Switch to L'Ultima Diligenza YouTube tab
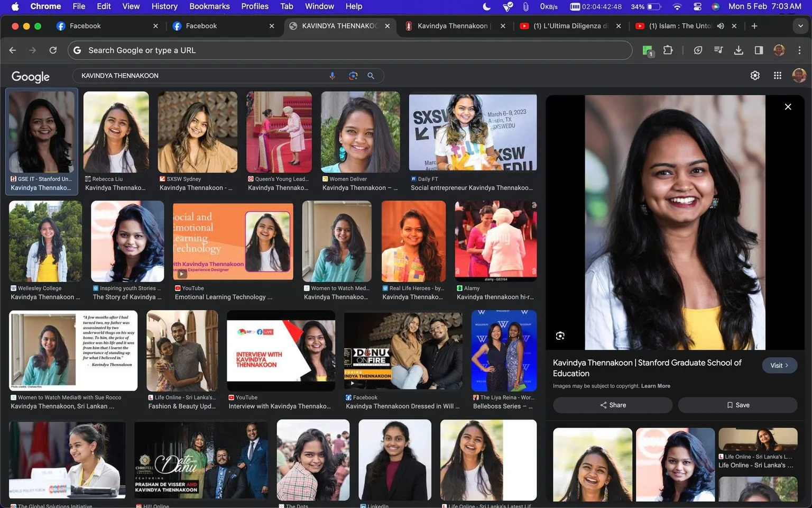812x508 pixels. click(x=569, y=26)
